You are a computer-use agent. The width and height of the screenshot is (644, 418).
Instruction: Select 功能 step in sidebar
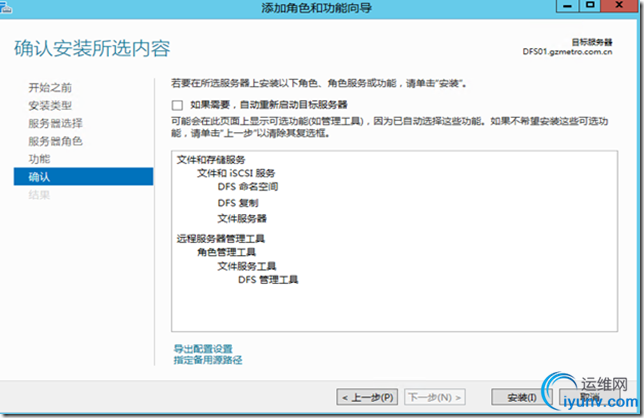click(39, 159)
